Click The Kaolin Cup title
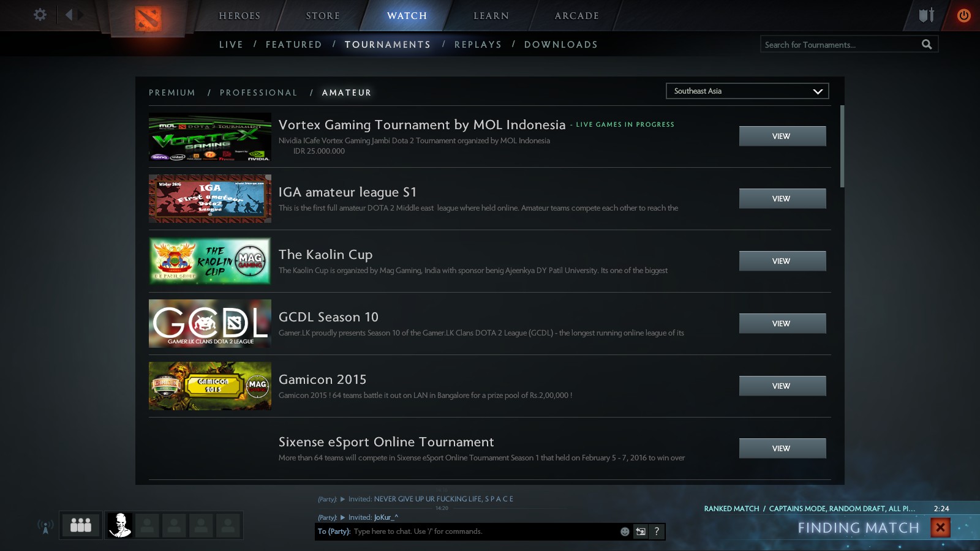This screenshot has width=980, height=551. pyautogui.click(x=326, y=255)
